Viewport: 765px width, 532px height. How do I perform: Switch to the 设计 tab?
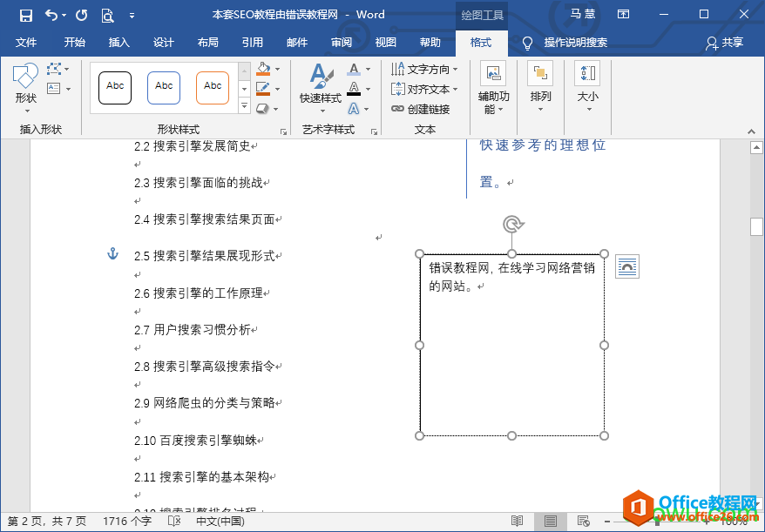tap(164, 43)
